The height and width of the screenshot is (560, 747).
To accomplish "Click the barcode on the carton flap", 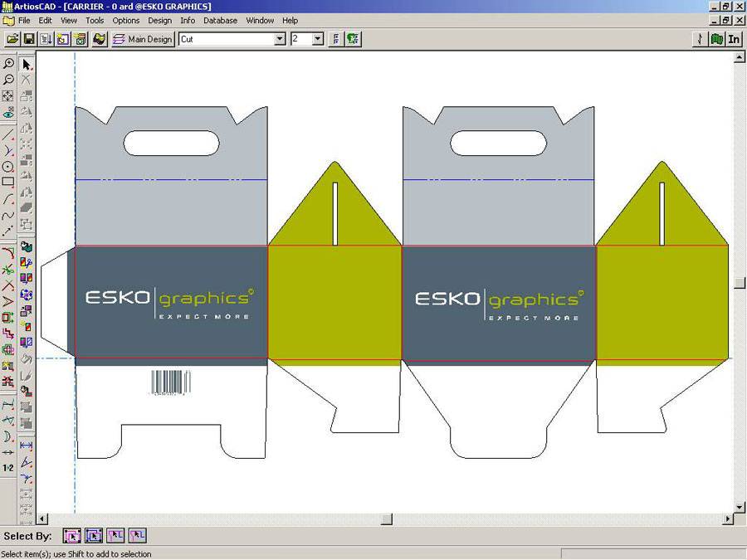I will coord(171,382).
